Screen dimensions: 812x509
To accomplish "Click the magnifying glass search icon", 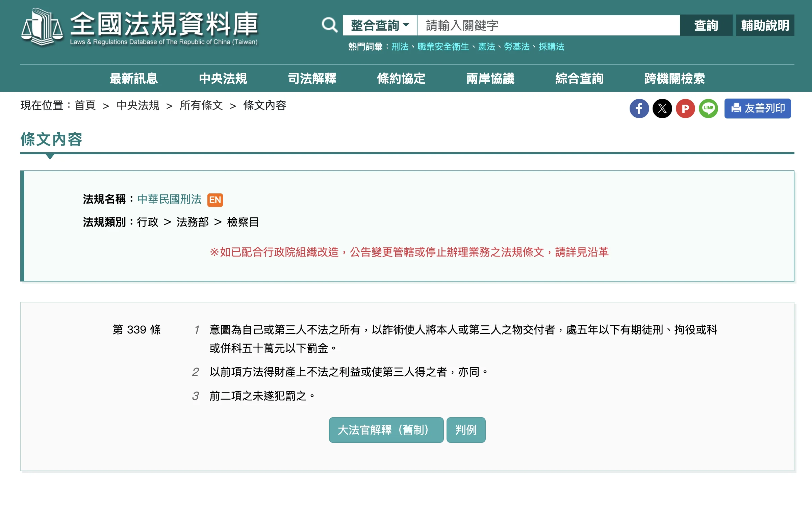I will pos(329,25).
